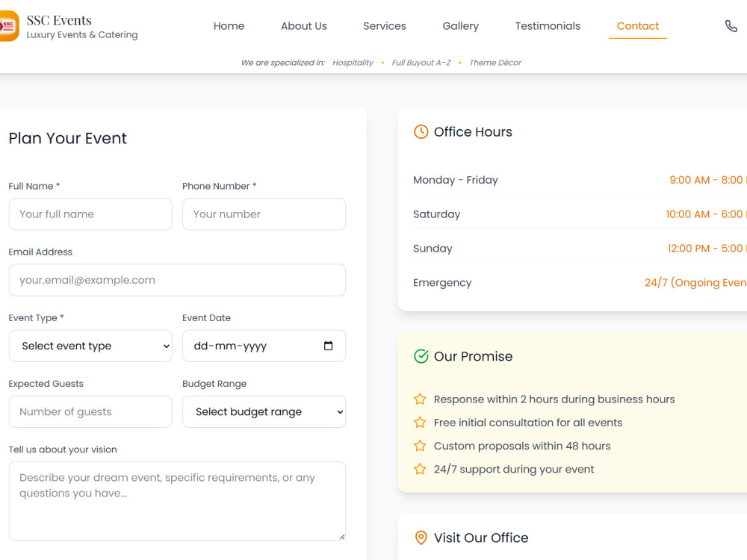Grab the textarea resize handle
The width and height of the screenshot is (747, 560).
pos(342,537)
